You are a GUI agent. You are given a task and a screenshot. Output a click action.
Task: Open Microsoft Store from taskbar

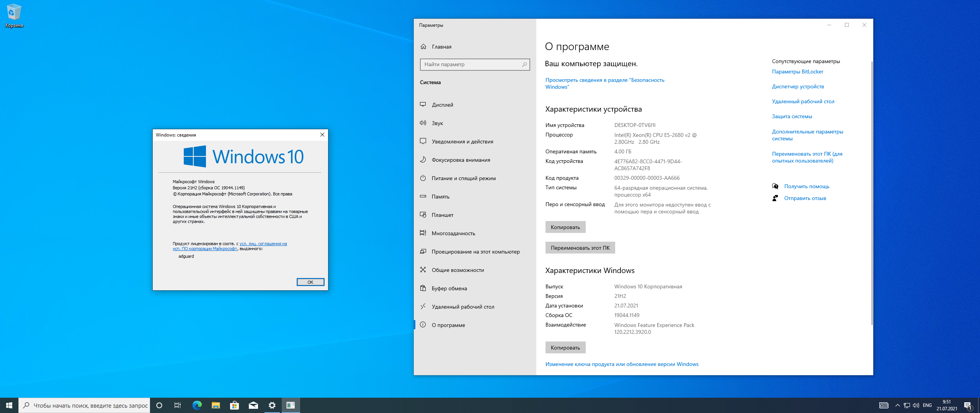tap(234, 405)
